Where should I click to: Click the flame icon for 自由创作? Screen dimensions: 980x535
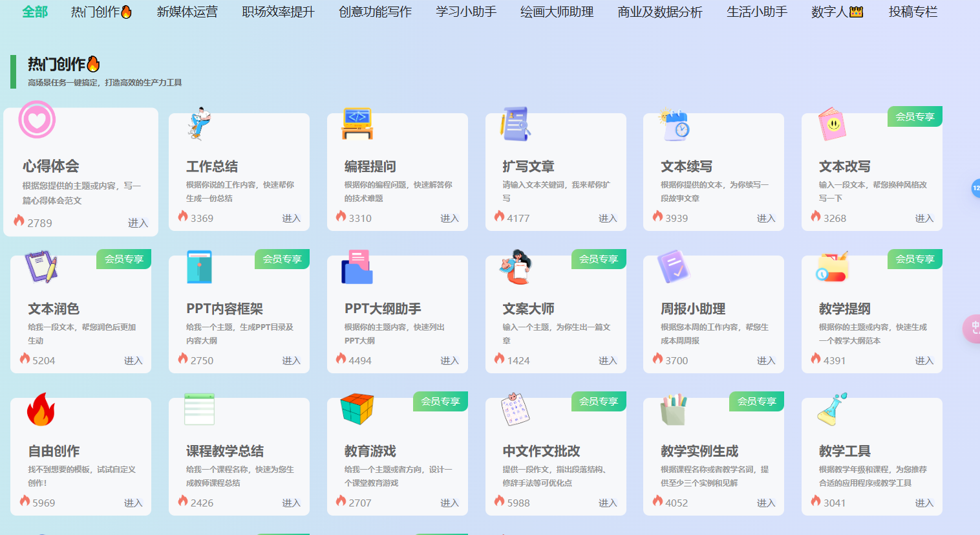click(x=41, y=409)
